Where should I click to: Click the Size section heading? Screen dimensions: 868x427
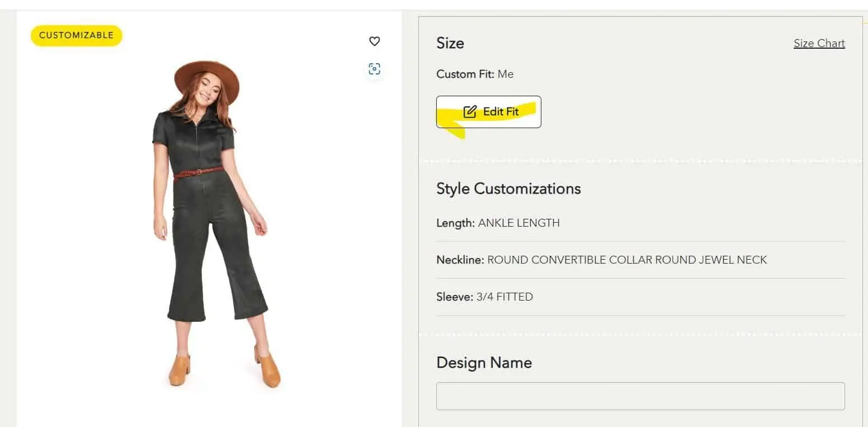coord(450,43)
